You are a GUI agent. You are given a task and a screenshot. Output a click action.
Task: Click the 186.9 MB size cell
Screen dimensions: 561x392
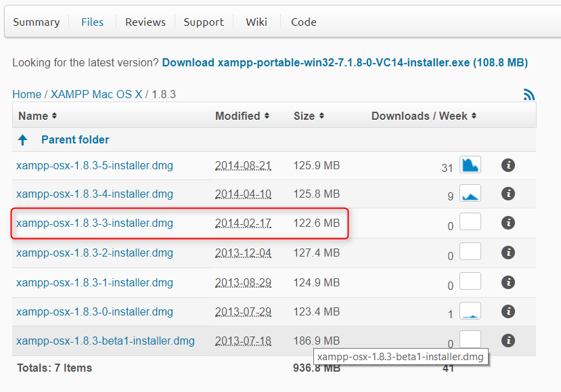click(x=316, y=341)
